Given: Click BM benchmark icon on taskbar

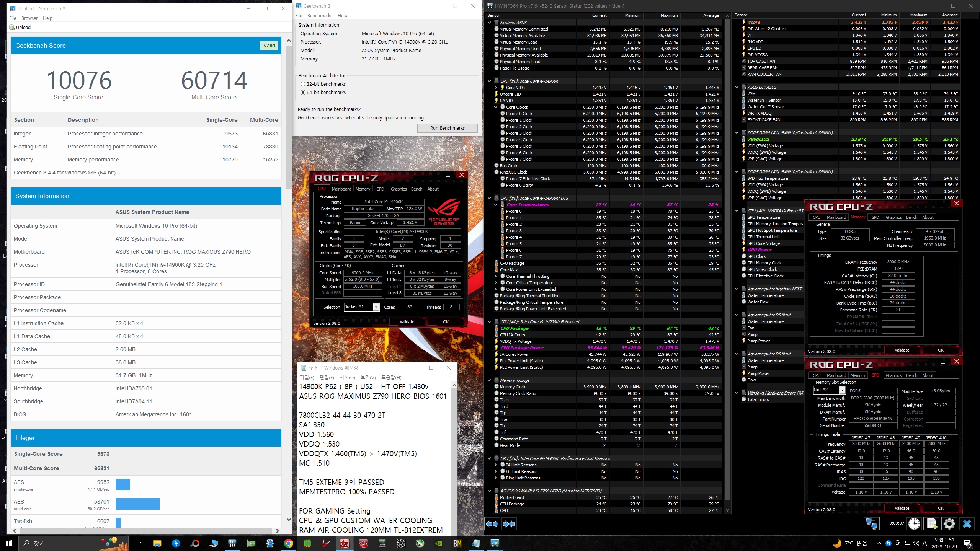Looking at the screenshot, I should click(x=457, y=543).
